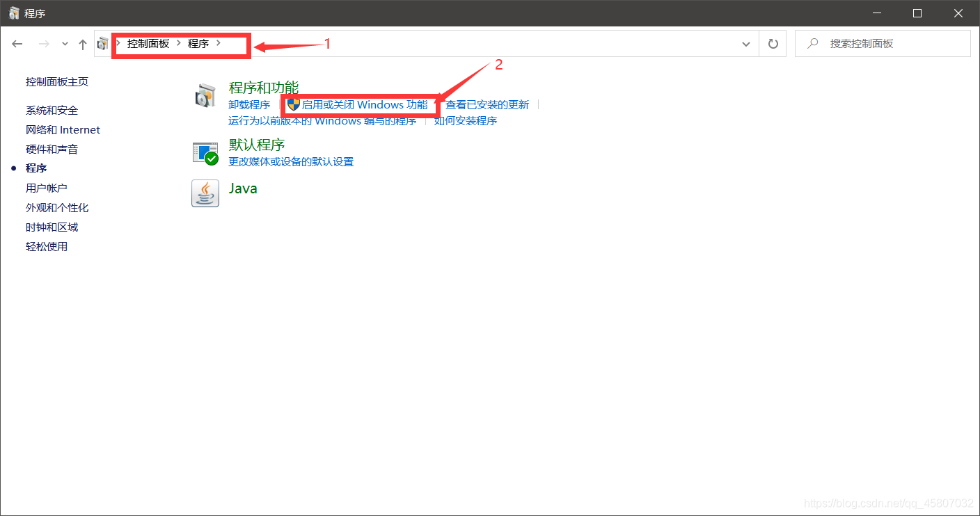Open the recent locations dropdown arrow

65,44
